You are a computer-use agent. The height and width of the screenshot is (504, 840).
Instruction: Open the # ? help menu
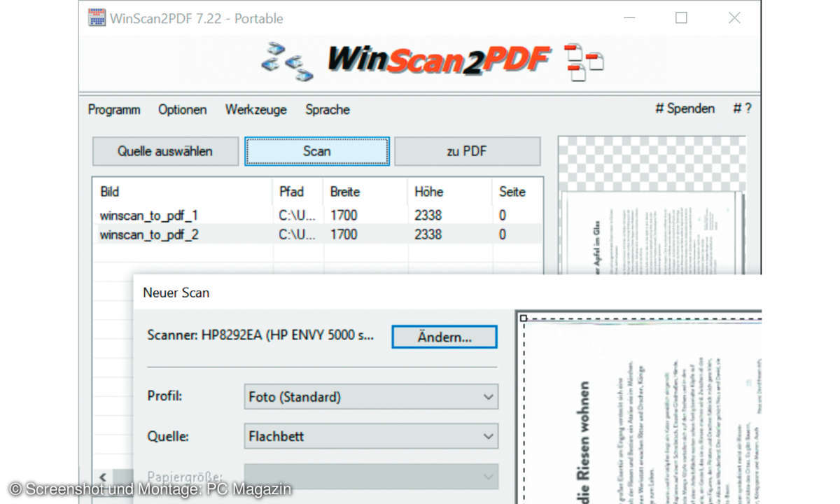pos(742,108)
